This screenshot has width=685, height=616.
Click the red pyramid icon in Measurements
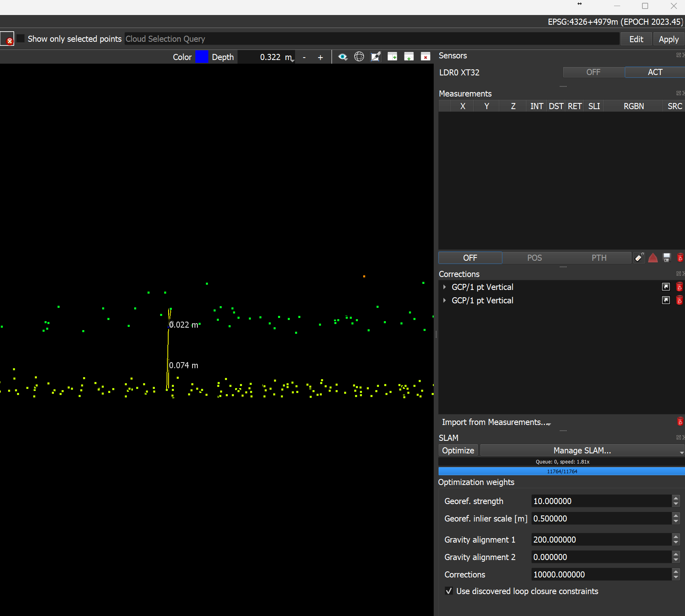(653, 258)
